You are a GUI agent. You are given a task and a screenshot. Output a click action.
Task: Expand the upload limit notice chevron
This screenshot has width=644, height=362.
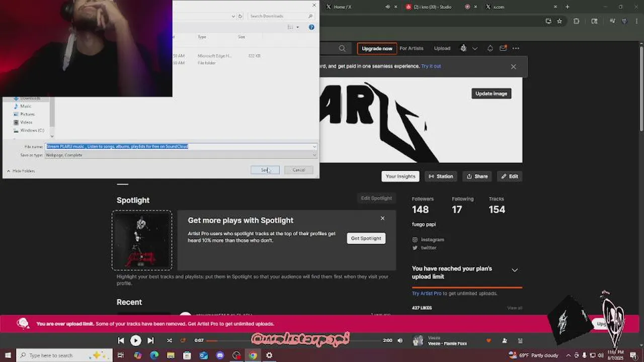(515, 270)
